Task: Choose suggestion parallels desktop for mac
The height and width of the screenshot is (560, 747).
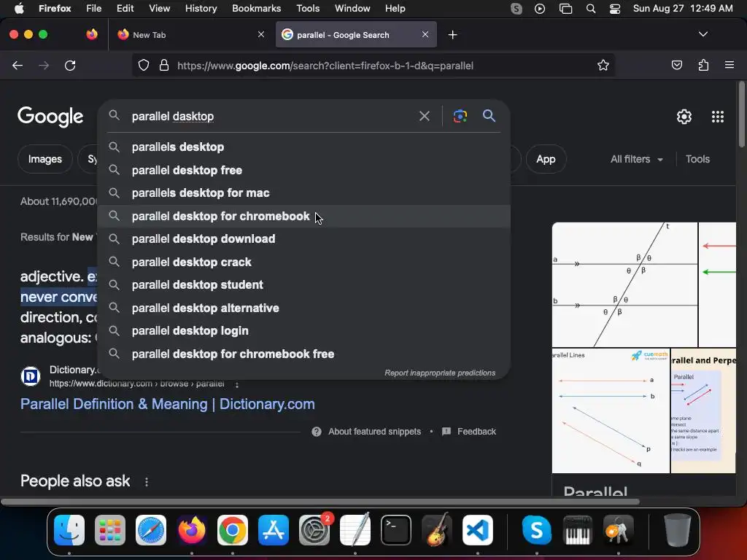Action: click(304, 192)
